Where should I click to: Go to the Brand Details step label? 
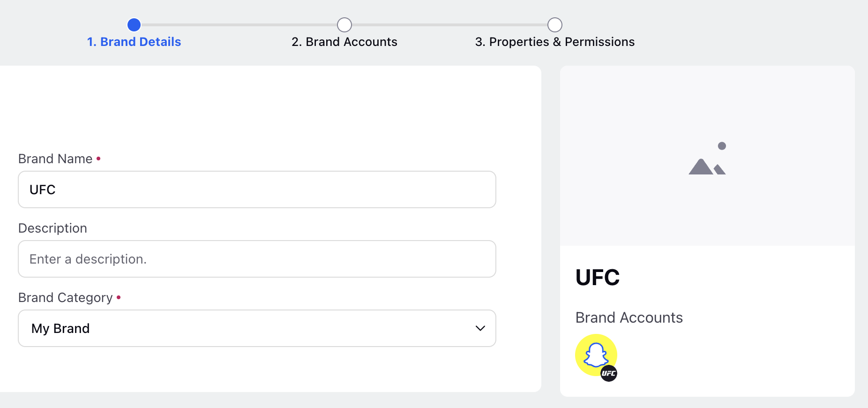(x=134, y=42)
